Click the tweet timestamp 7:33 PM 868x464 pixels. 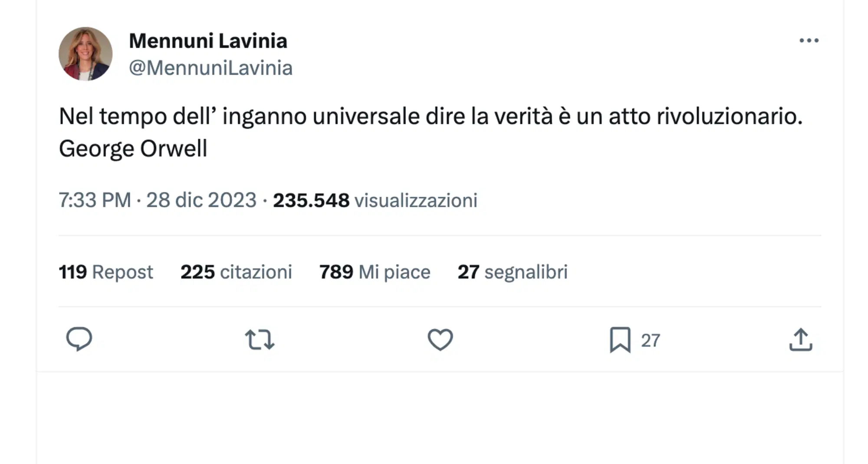click(x=95, y=200)
